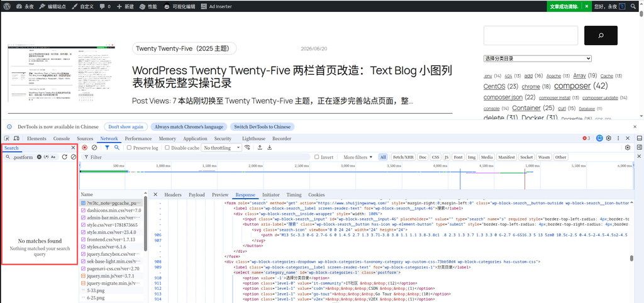Open the Performance tab
Screen dimensions: 644x303
point(138,139)
